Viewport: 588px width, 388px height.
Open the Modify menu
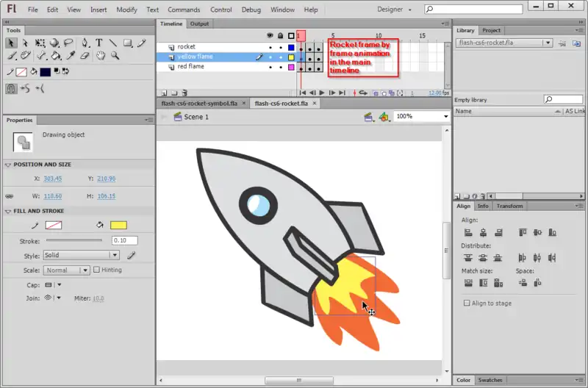point(126,10)
